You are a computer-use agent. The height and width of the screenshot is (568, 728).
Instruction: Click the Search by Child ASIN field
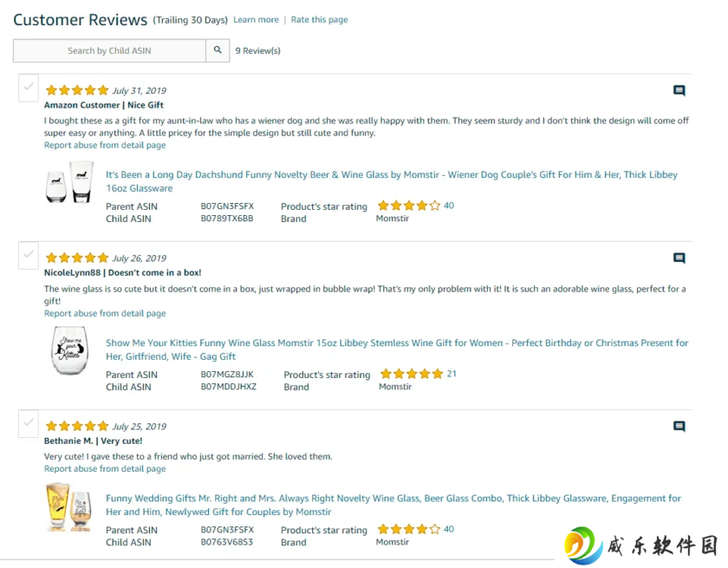[109, 50]
